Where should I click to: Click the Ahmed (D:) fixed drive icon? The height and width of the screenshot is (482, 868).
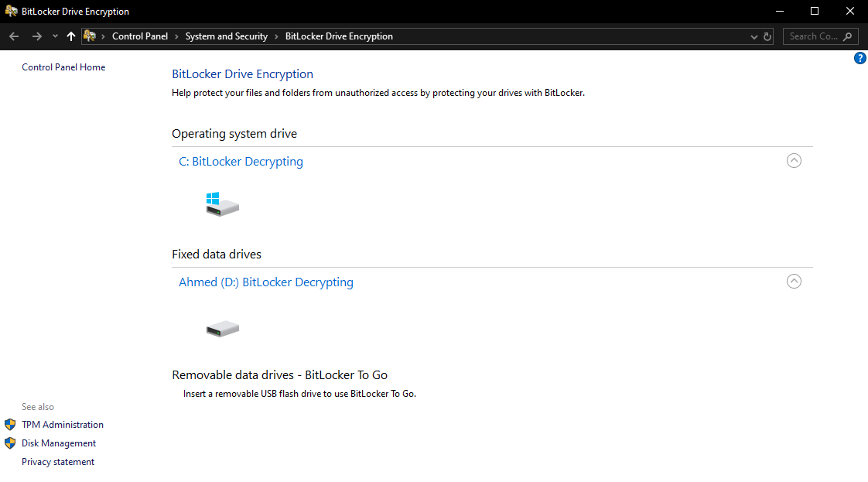tap(222, 328)
